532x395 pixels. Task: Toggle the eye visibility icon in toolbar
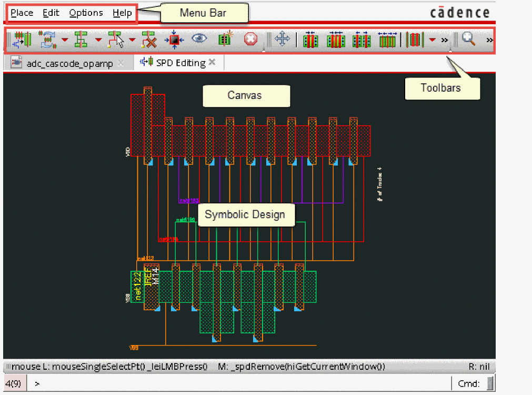point(199,39)
